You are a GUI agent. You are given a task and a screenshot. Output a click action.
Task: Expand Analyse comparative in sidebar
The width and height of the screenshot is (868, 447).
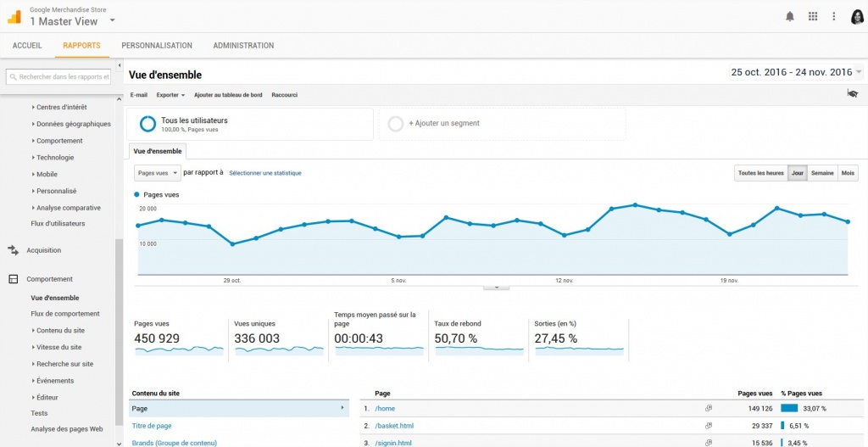(66, 208)
